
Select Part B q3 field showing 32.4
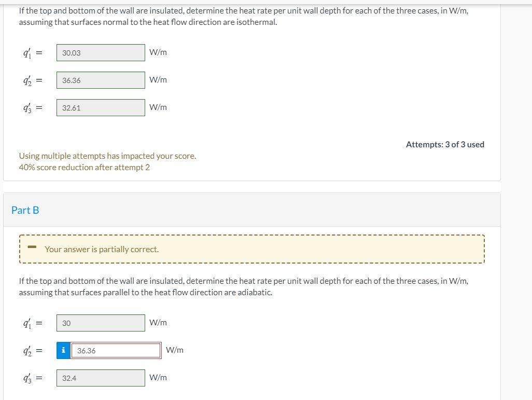click(101, 378)
